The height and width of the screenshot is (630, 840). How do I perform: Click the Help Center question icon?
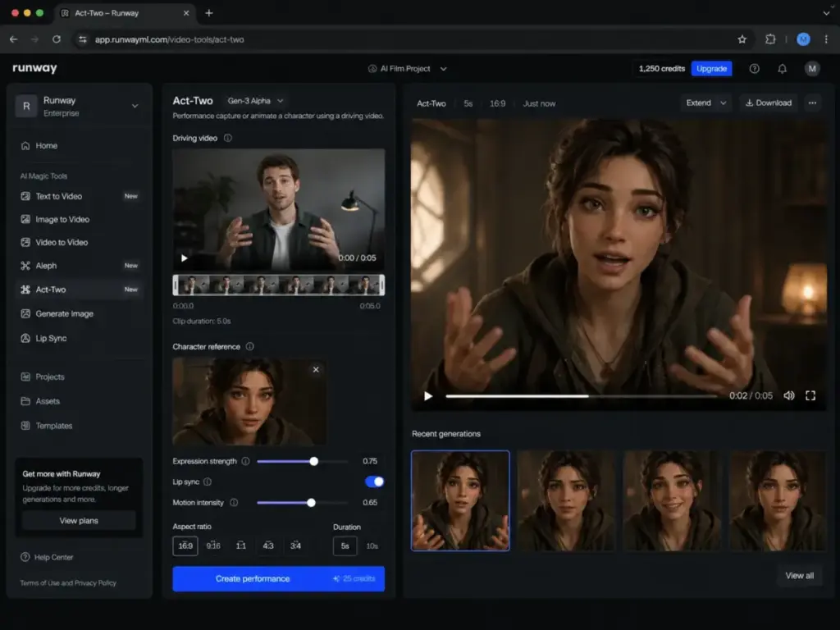tap(25, 557)
